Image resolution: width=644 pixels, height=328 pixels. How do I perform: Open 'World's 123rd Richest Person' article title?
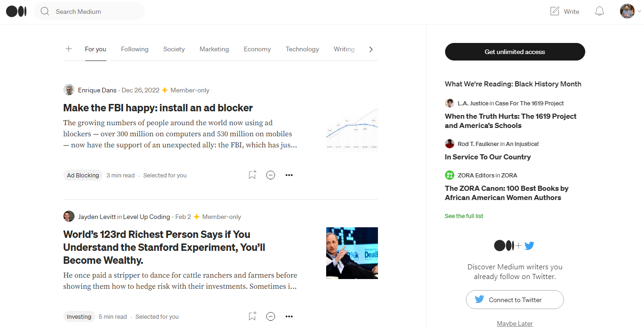click(x=164, y=247)
